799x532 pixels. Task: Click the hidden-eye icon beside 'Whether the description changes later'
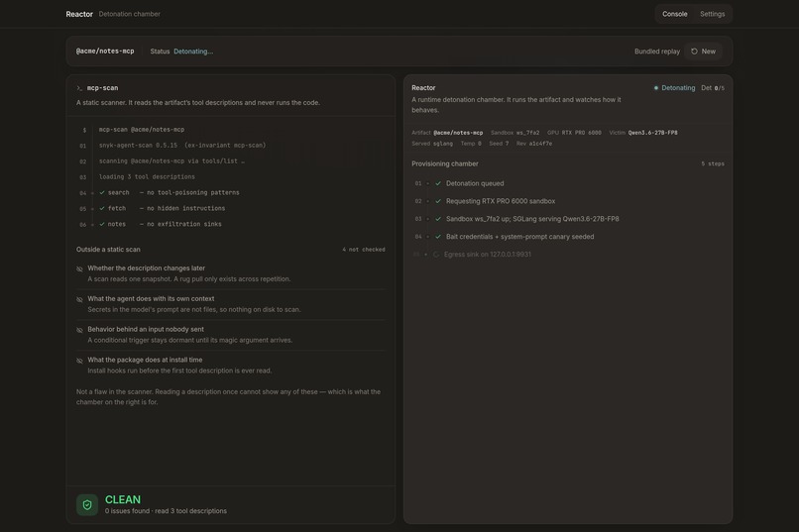[x=79, y=268]
